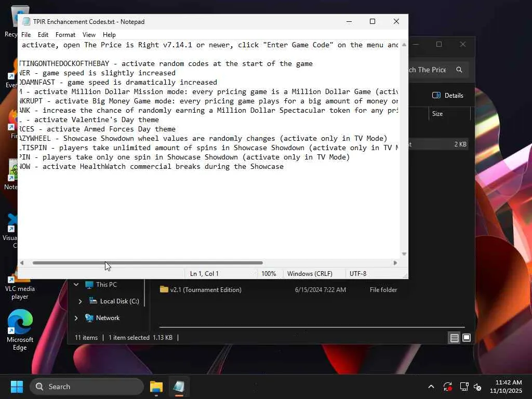Click the line mentioning HealthWatch commercial breaks
This screenshot has width=532, height=399.
(151, 166)
